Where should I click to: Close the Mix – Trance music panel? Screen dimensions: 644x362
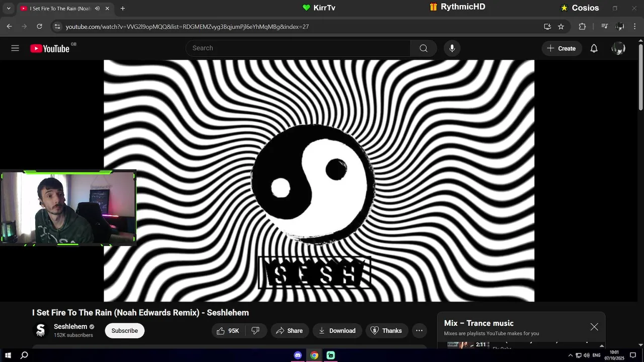pyautogui.click(x=594, y=327)
